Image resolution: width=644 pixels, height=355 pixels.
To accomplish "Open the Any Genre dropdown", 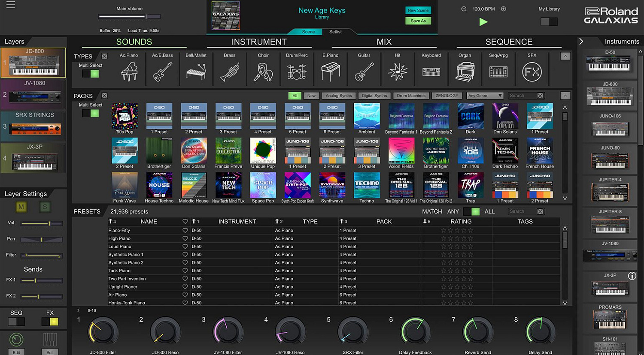I will click(x=485, y=96).
